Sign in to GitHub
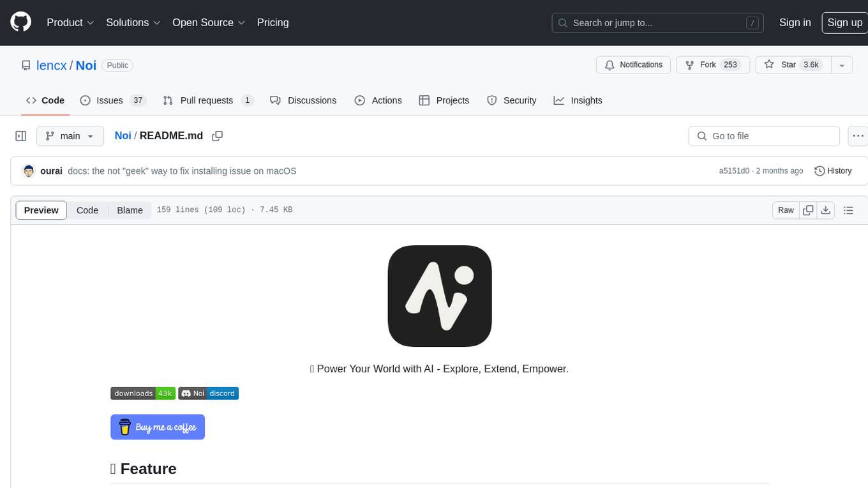868x488 pixels. pyautogui.click(x=795, y=22)
